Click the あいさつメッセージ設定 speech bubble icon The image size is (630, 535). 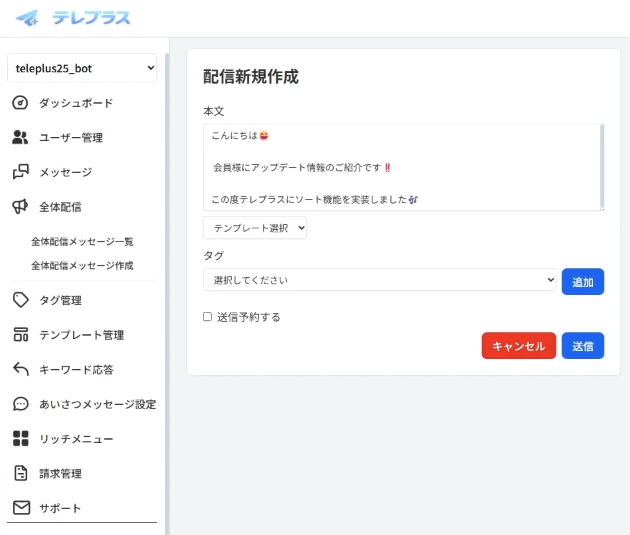(x=20, y=404)
